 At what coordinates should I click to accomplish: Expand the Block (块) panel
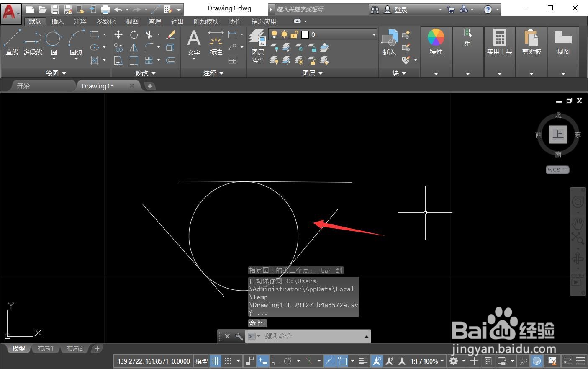click(x=399, y=73)
